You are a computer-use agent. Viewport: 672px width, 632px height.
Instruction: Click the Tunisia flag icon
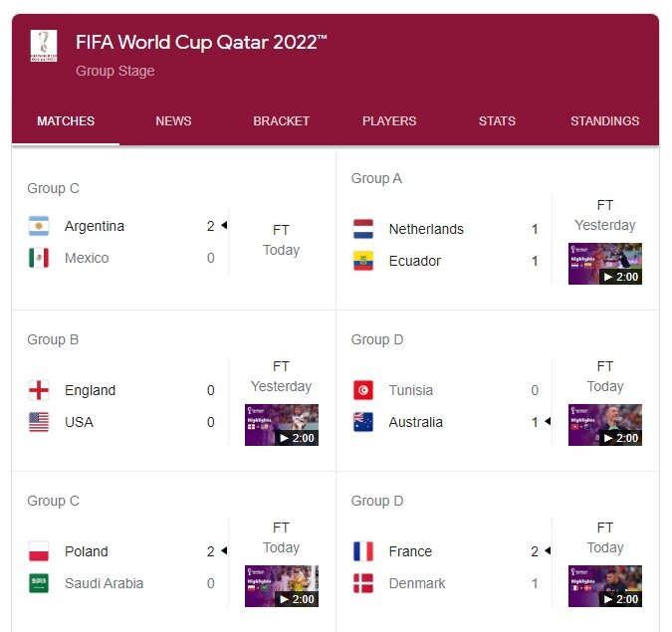pos(363,390)
